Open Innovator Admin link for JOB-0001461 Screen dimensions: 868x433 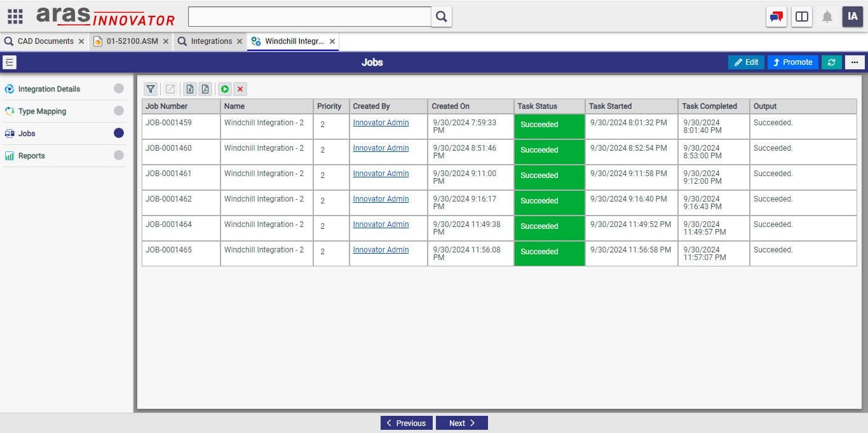[381, 174]
